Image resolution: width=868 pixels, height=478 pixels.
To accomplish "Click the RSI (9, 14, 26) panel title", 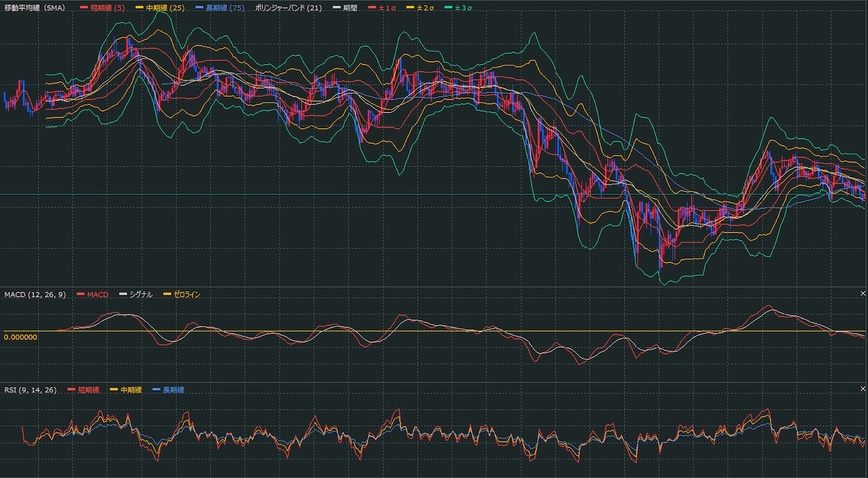I will point(31,390).
